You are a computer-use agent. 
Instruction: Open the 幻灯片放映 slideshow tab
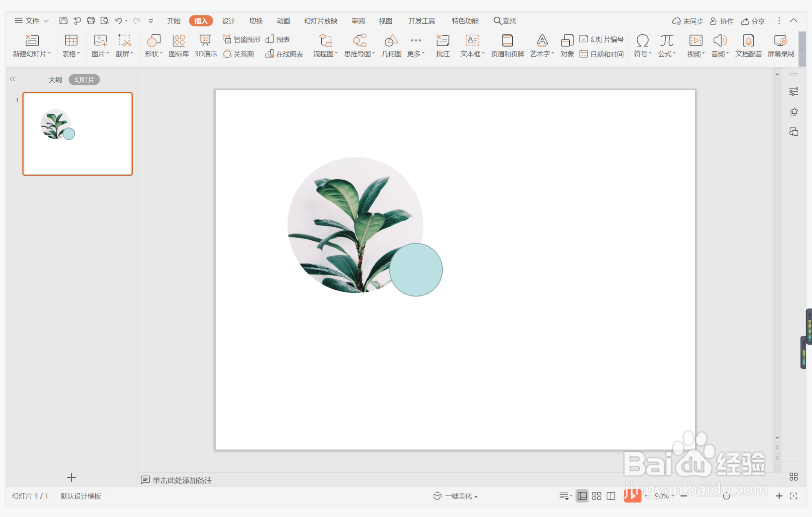[x=320, y=21]
